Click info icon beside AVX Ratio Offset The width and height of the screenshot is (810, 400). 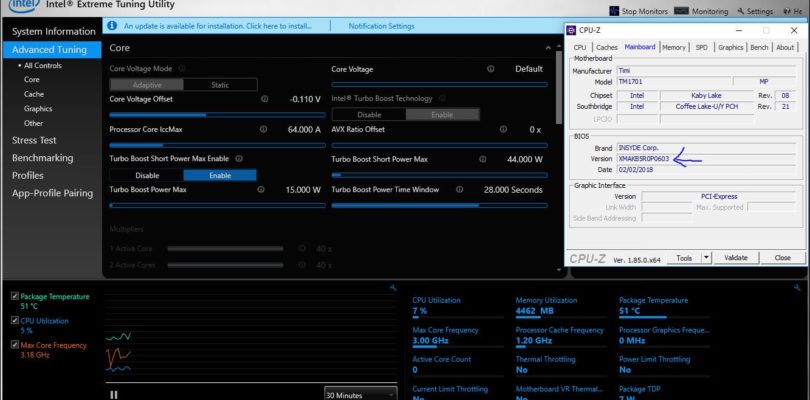pyautogui.click(x=503, y=129)
